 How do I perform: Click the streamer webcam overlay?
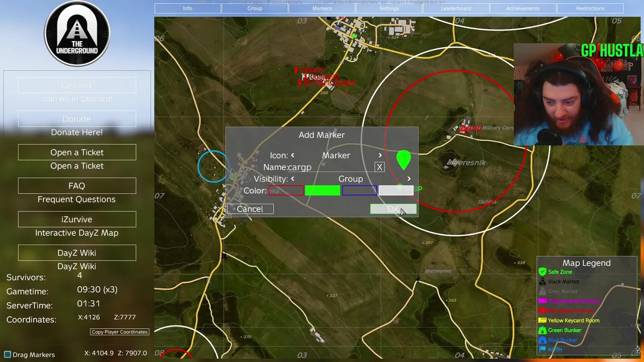(x=579, y=95)
